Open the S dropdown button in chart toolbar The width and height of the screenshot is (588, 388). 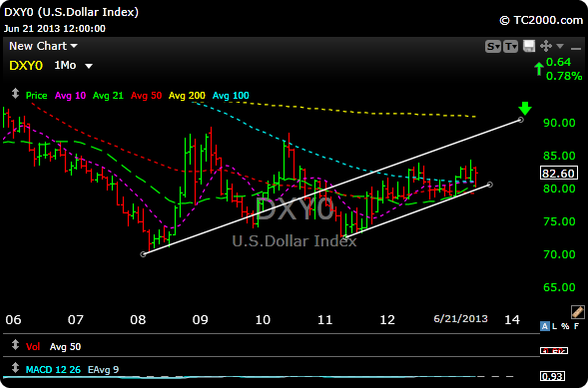pos(493,47)
